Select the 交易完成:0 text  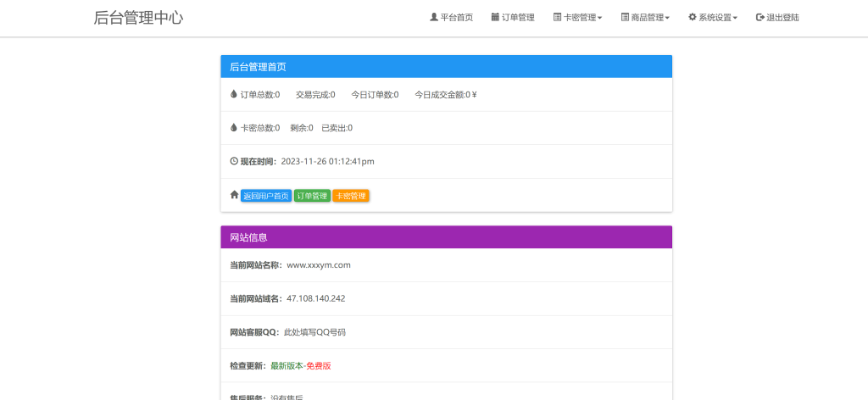coord(315,95)
